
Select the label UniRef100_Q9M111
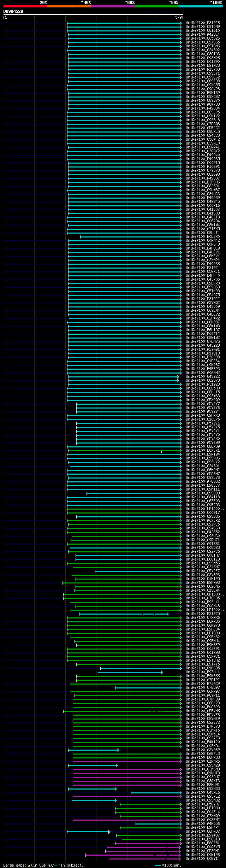(x=203, y=489)
